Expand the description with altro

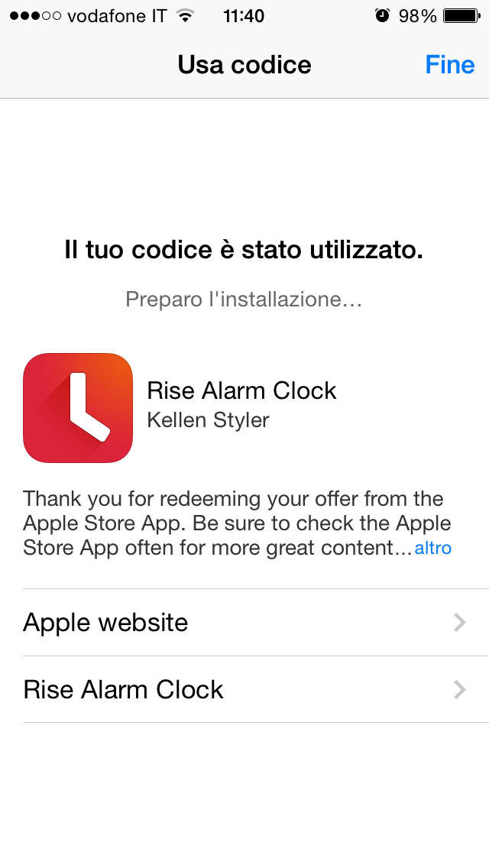pos(433,548)
